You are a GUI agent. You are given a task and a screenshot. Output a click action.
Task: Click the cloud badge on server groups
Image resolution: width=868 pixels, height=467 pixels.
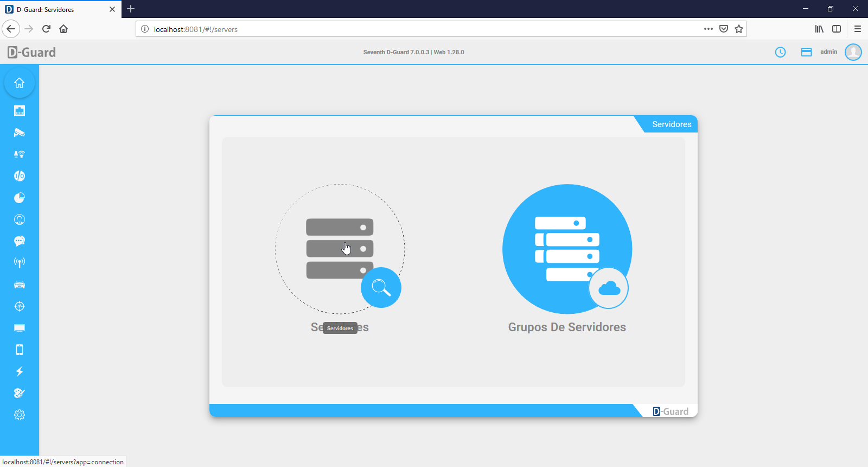pos(609,288)
